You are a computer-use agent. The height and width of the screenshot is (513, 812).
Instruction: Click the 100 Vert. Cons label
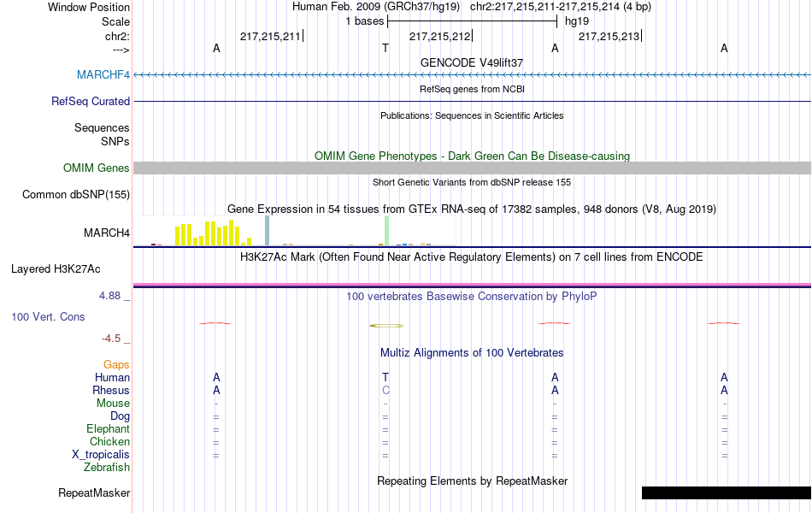(x=48, y=316)
